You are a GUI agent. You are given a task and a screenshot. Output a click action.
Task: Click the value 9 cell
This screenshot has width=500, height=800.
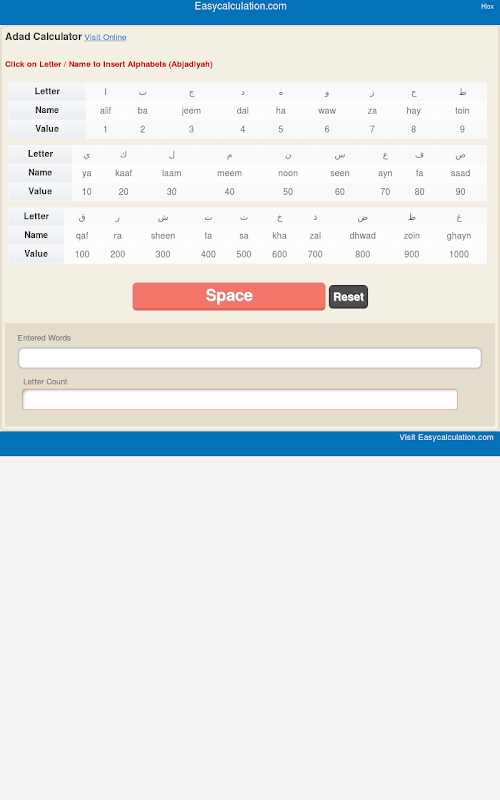(x=462, y=129)
